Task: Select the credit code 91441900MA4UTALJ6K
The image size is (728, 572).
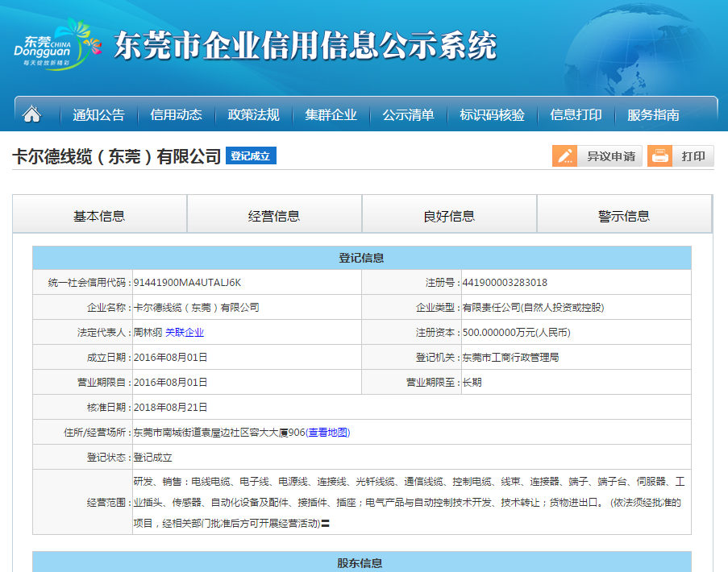Action: [x=187, y=283]
